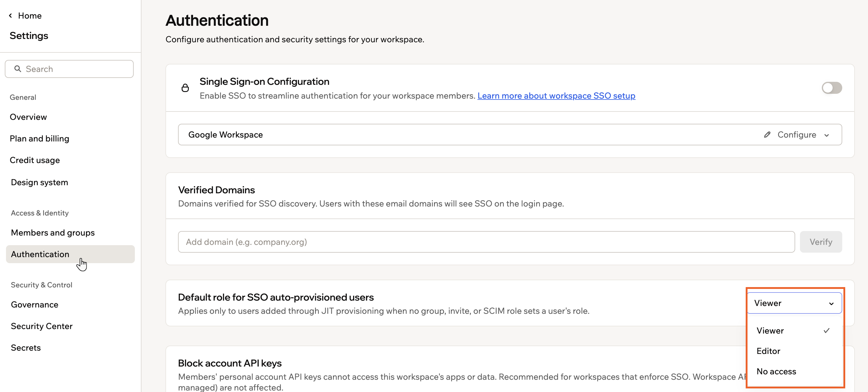Navigate to Members and groups

(x=53, y=233)
